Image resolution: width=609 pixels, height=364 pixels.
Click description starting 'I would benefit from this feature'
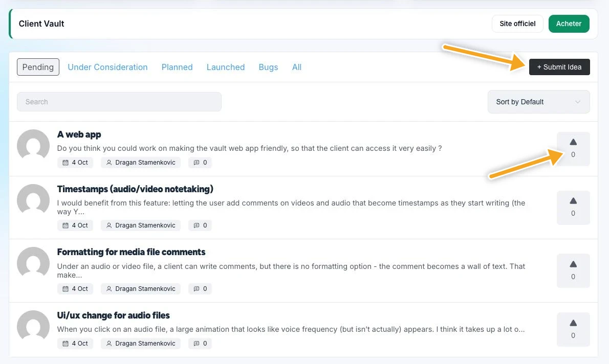pos(291,207)
